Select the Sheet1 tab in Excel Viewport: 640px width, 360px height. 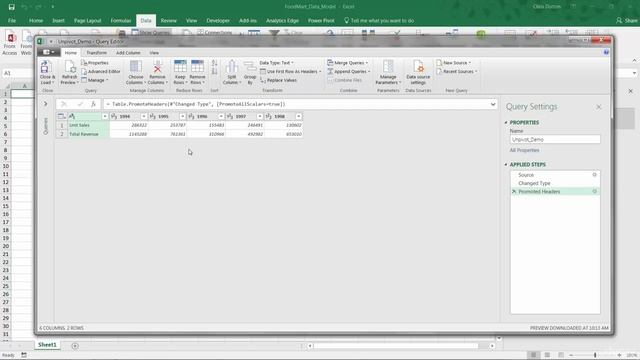pyautogui.click(x=47, y=345)
